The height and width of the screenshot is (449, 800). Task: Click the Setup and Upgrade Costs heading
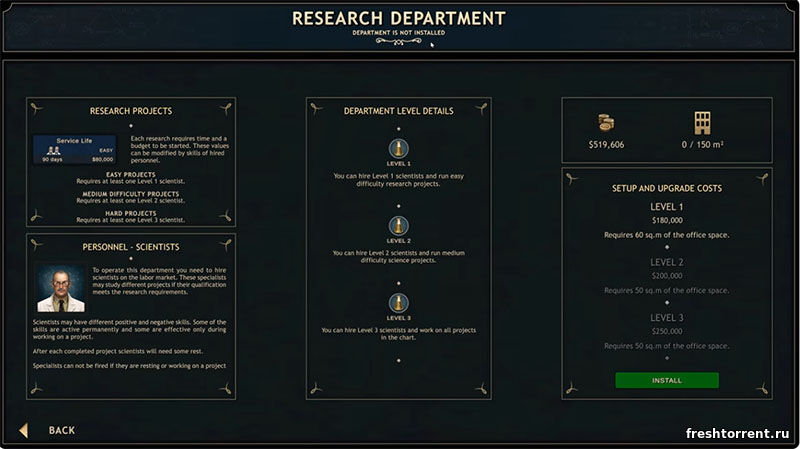coord(666,188)
